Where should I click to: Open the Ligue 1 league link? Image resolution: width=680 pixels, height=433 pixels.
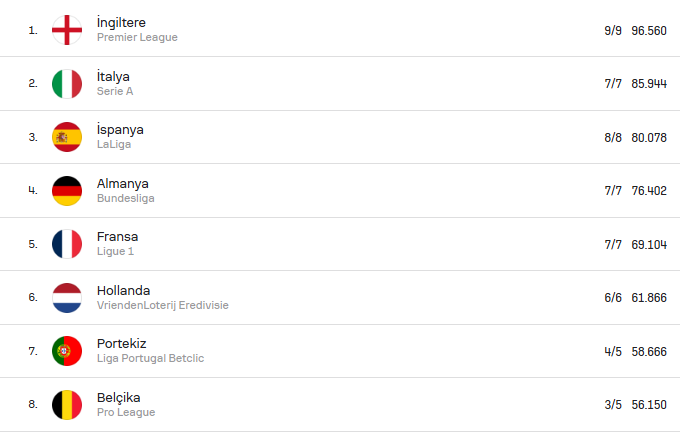click(x=117, y=251)
